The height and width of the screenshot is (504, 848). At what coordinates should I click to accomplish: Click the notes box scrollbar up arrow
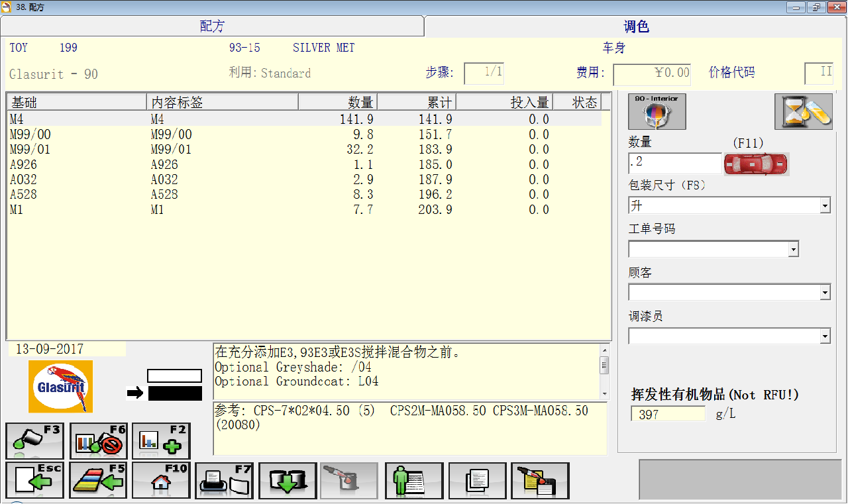[604, 349]
